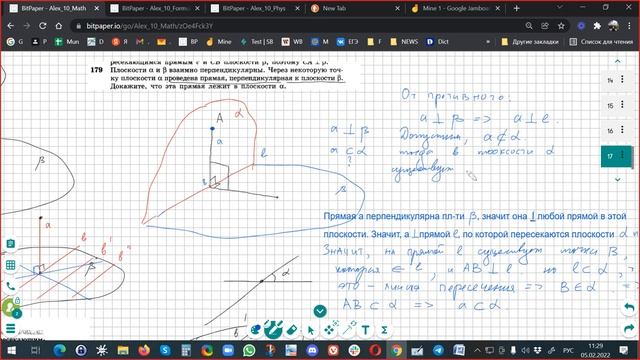This screenshot has width=640, height=360.
Task: Go to page 15 in page list
Action: tap(610, 106)
